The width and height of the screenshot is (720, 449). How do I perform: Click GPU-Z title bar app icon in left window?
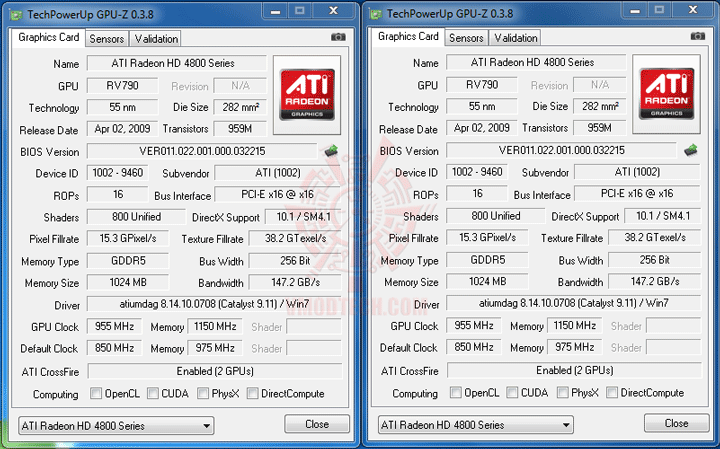click(17, 15)
